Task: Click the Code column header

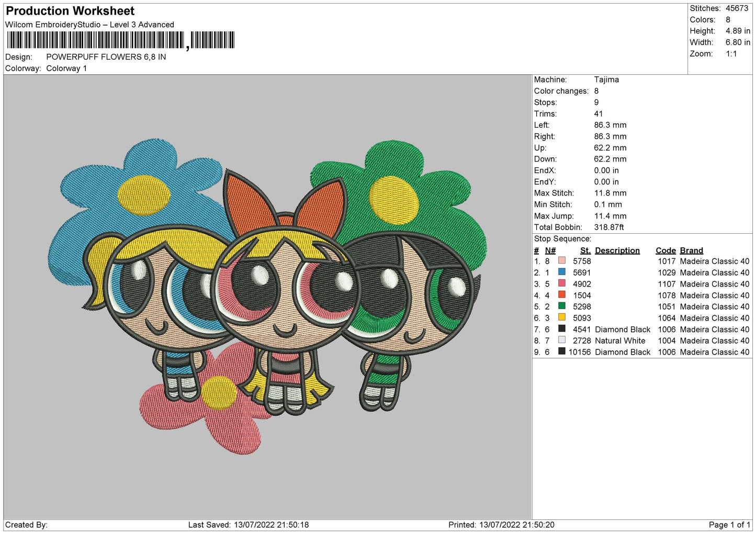Action: [x=665, y=251]
